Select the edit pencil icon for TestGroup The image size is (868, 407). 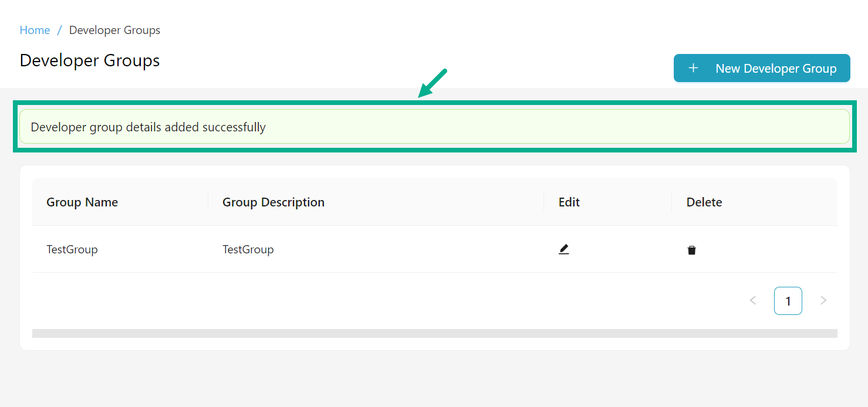(563, 249)
